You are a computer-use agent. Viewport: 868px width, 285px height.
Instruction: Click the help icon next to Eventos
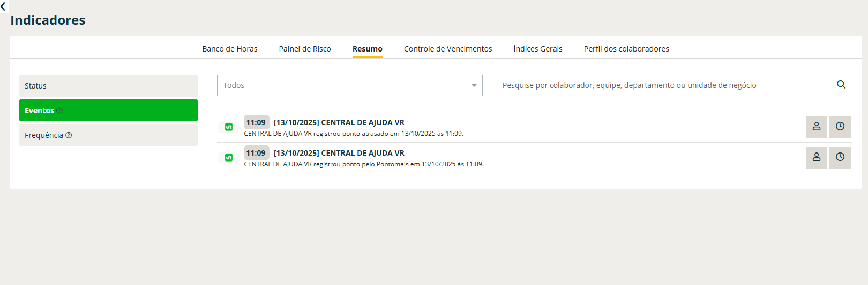click(59, 111)
